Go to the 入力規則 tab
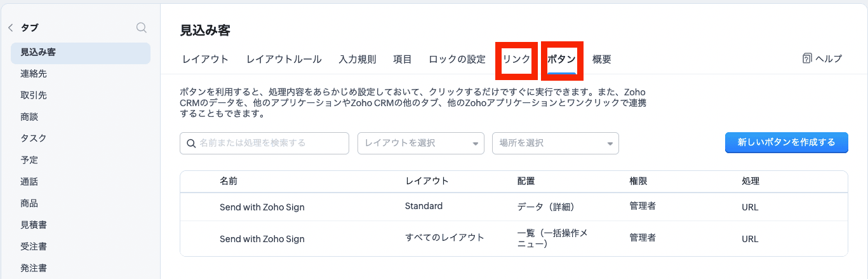 [357, 59]
